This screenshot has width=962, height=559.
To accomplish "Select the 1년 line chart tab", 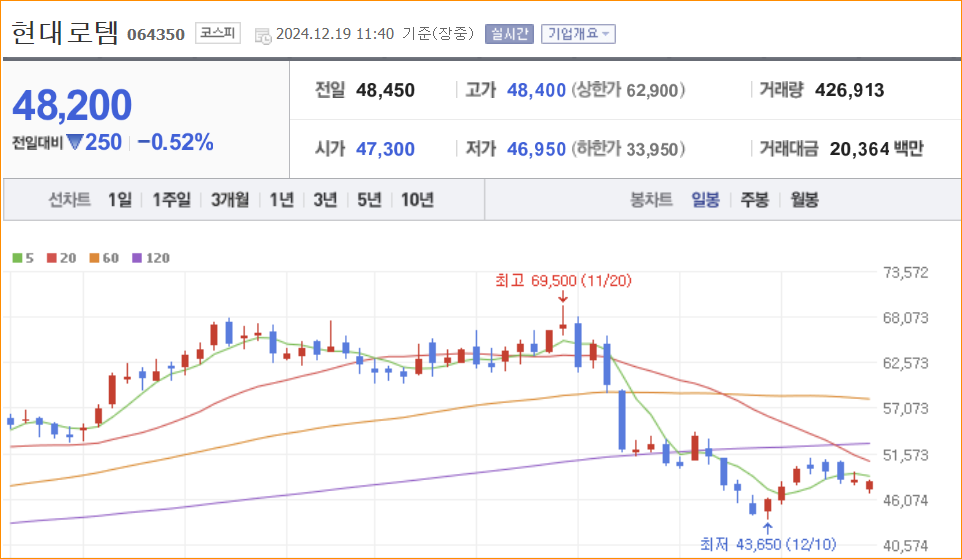I will coord(282,199).
